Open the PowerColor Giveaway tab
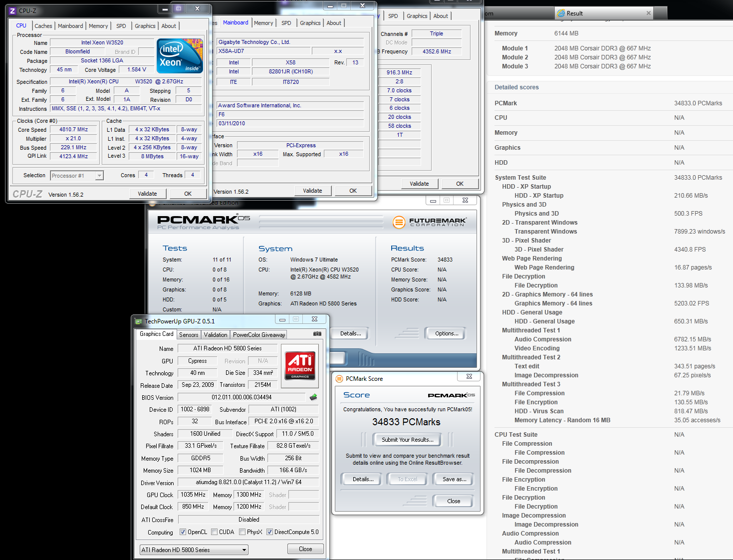733x560 pixels. click(259, 335)
